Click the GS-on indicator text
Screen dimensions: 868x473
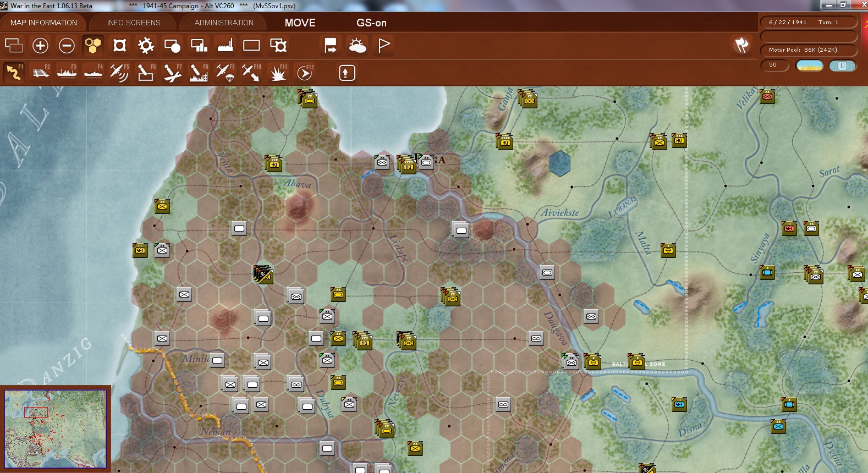pyautogui.click(x=371, y=23)
